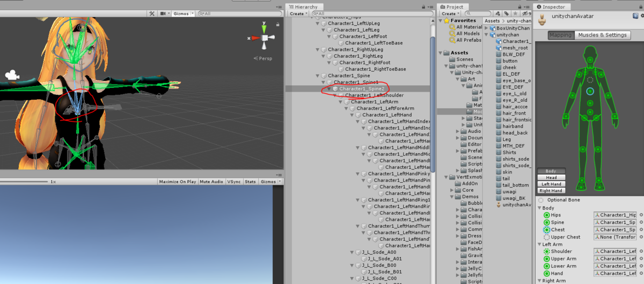Collapse Character1_Spine2 in Hierarchy
The height and width of the screenshot is (284, 644).
pos(329,89)
